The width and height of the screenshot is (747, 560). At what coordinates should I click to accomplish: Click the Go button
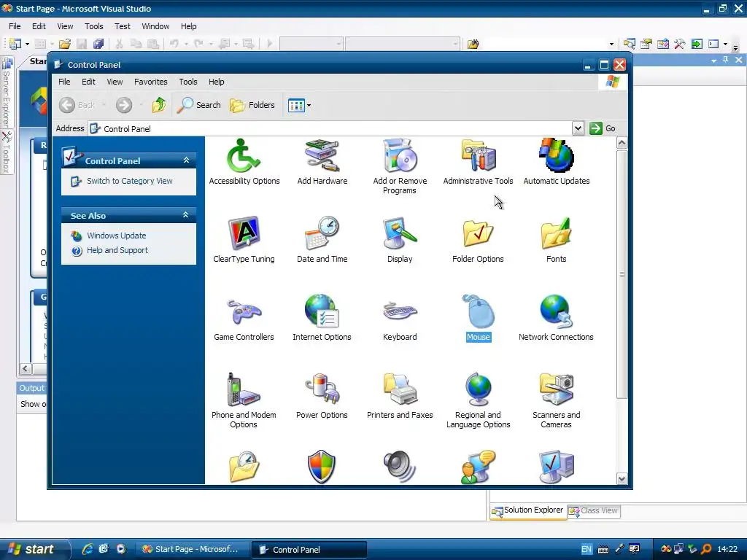point(603,128)
